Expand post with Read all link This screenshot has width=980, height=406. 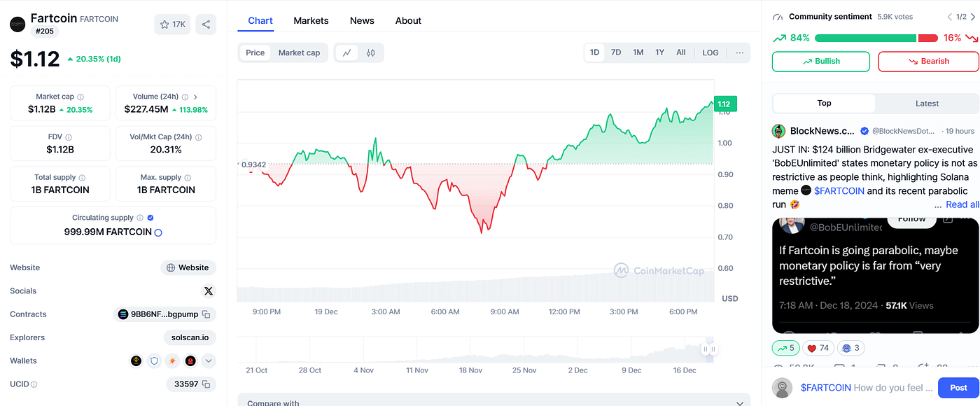962,204
